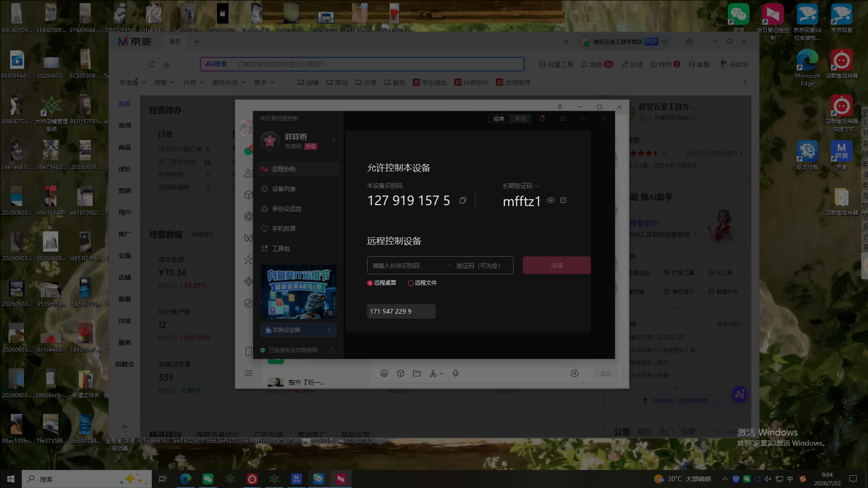Expand the 更多 menu in Jingmai

click(264, 83)
